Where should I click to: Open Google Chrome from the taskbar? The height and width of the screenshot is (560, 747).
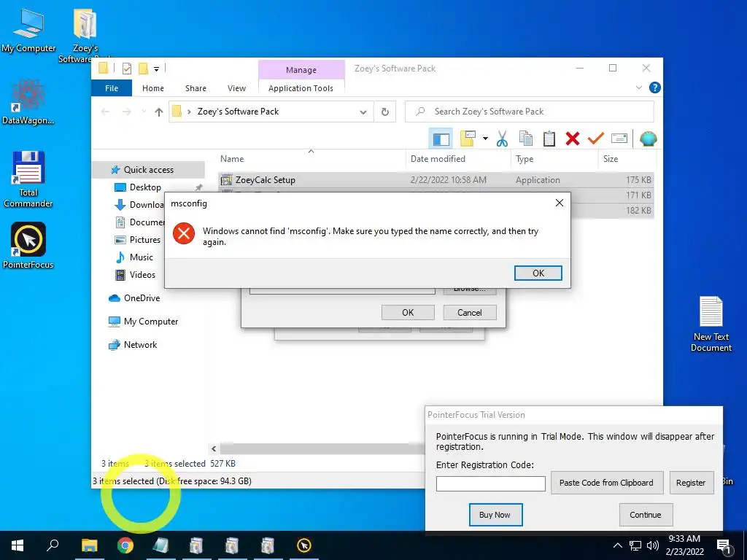(x=125, y=545)
